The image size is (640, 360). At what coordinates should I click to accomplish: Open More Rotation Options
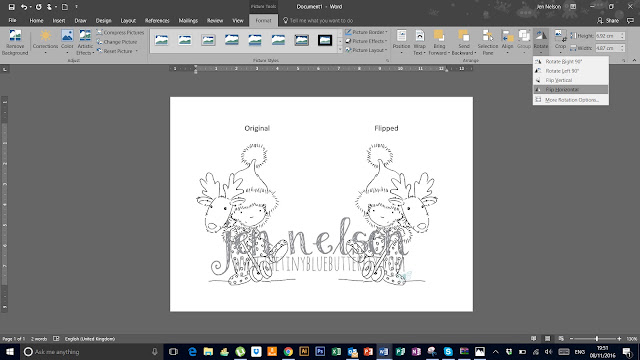tap(571, 100)
